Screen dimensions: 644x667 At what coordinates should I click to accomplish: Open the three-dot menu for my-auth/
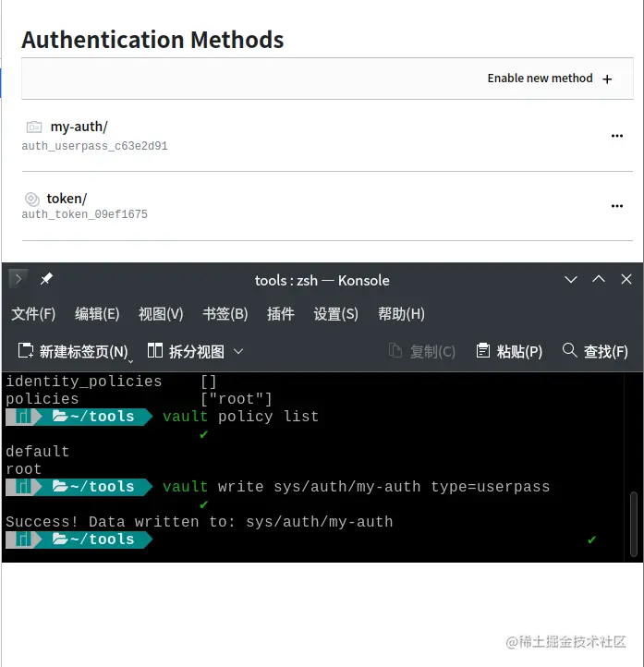tap(617, 136)
